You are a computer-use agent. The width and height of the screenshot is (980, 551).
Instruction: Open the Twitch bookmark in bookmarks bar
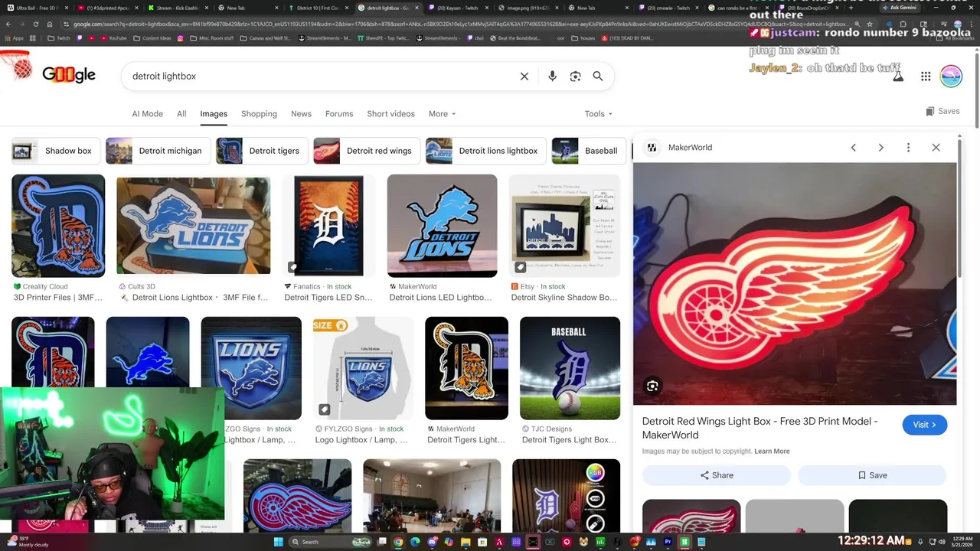[58, 37]
